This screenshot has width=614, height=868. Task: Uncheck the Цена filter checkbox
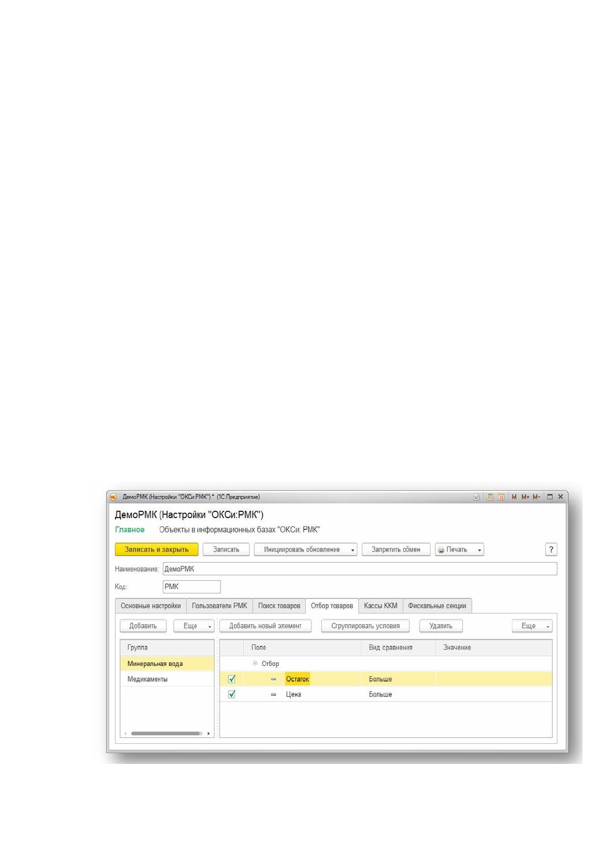pyautogui.click(x=231, y=694)
